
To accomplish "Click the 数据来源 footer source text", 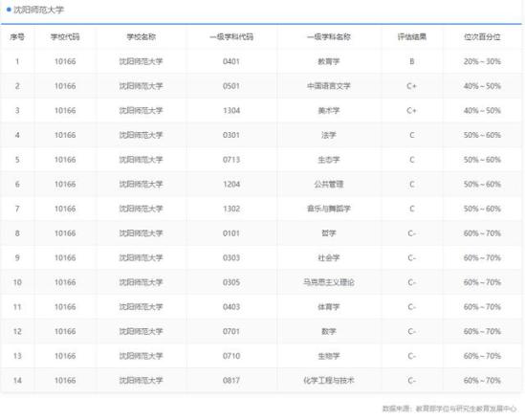I will pyautogui.click(x=449, y=409).
